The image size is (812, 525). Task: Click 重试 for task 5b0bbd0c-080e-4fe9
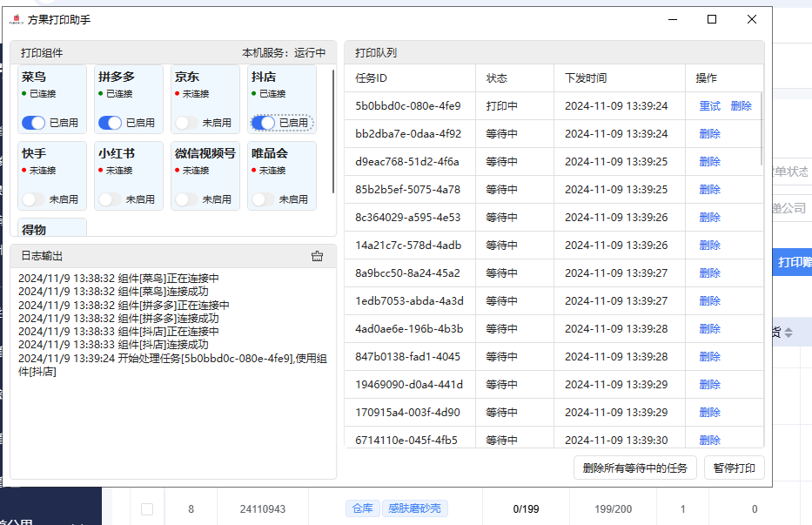coord(709,106)
